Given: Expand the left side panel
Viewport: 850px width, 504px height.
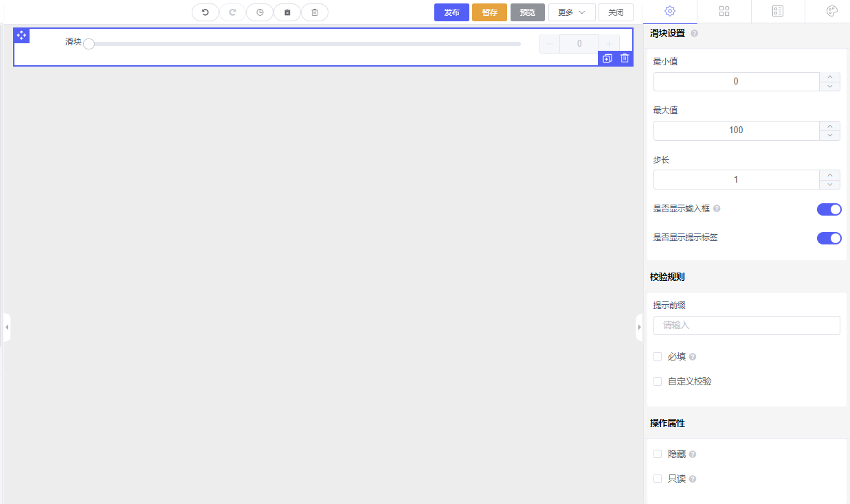Looking at the screenshot, I should [7, 328].
